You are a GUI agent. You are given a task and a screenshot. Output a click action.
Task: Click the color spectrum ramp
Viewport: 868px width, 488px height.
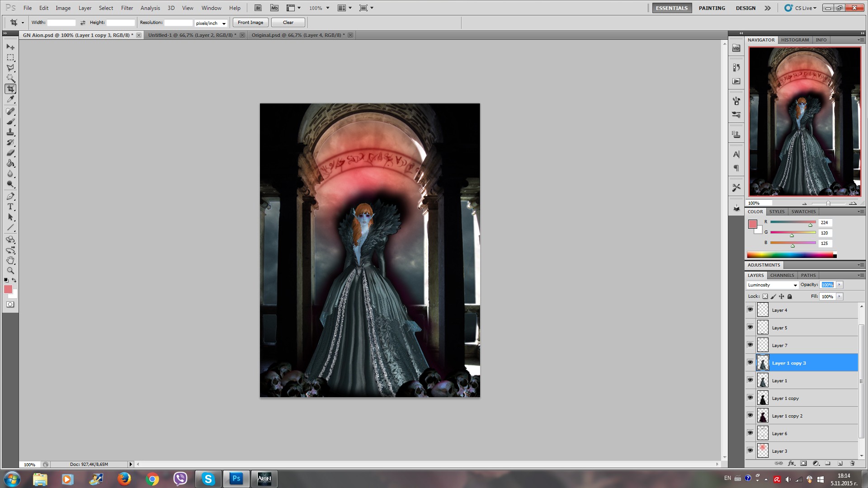coord(791,255)
